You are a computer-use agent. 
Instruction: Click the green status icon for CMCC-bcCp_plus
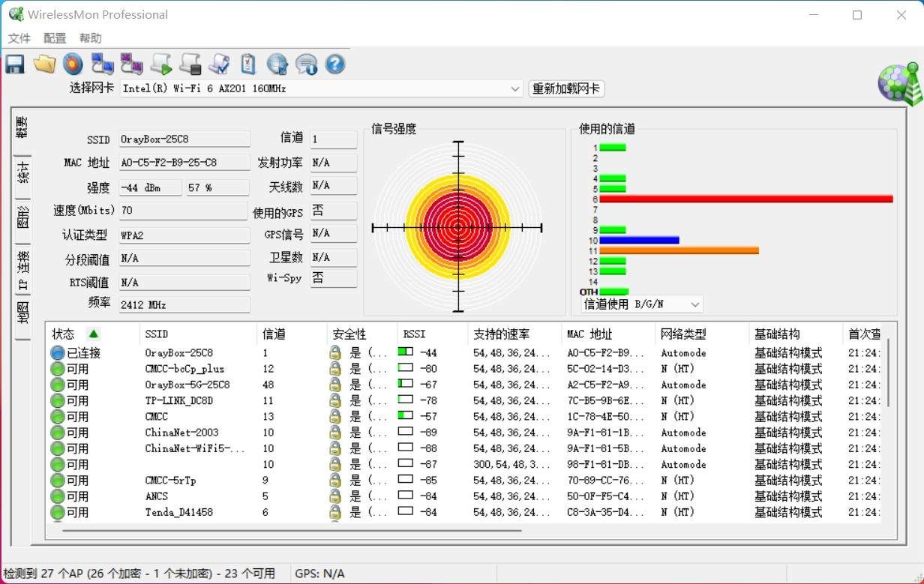(x=58, y=369)
